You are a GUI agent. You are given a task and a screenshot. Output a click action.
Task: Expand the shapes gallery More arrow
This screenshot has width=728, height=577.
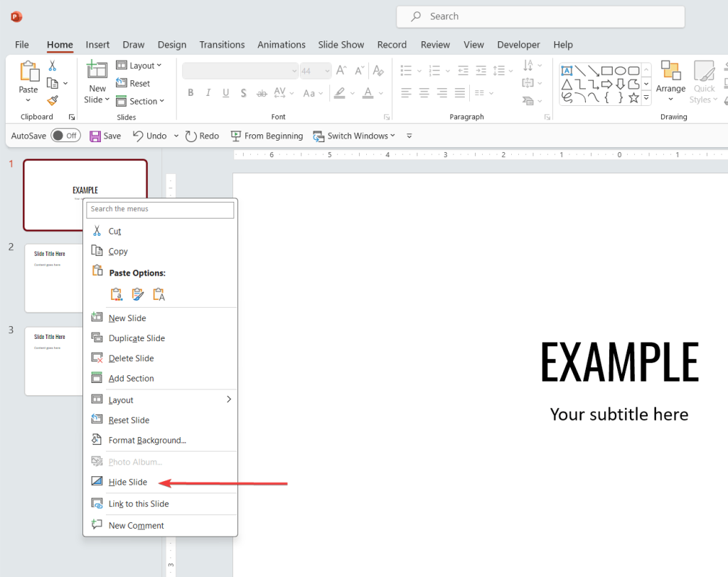coord(646,98)
